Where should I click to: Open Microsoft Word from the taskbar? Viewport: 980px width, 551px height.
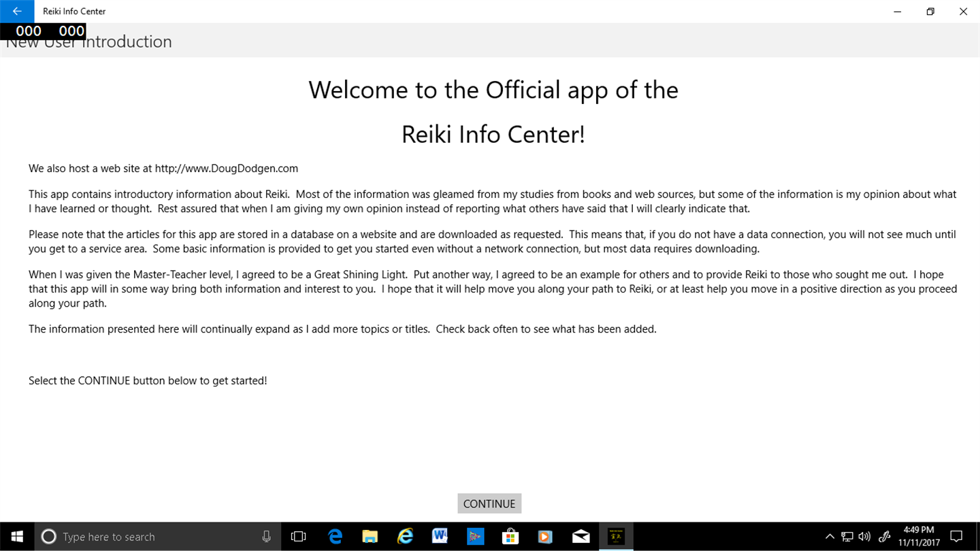[x=440, y=537]
